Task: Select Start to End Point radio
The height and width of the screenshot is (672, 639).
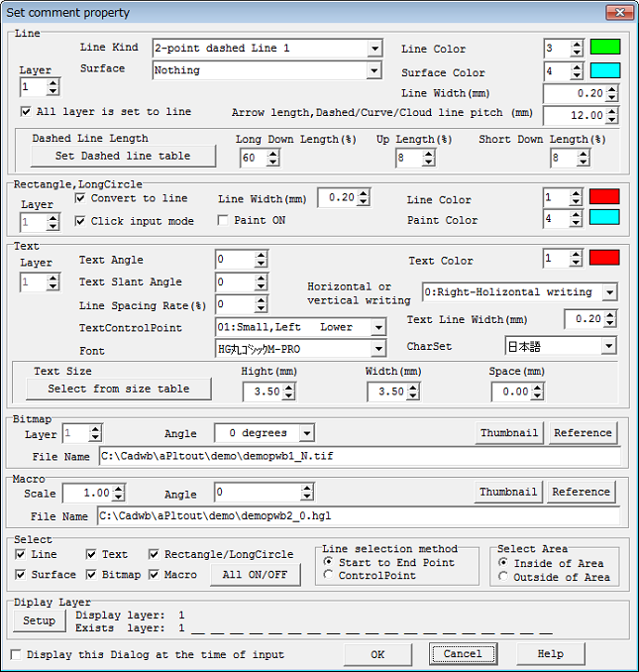Action: [x=329, y=562]
